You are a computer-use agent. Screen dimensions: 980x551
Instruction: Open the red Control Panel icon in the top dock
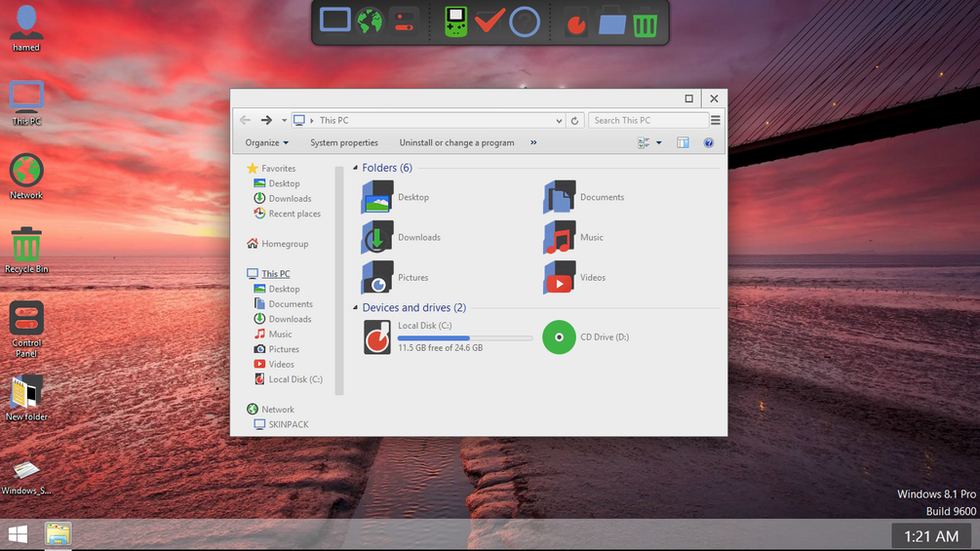pyautogui.click(x=404, y=21)
